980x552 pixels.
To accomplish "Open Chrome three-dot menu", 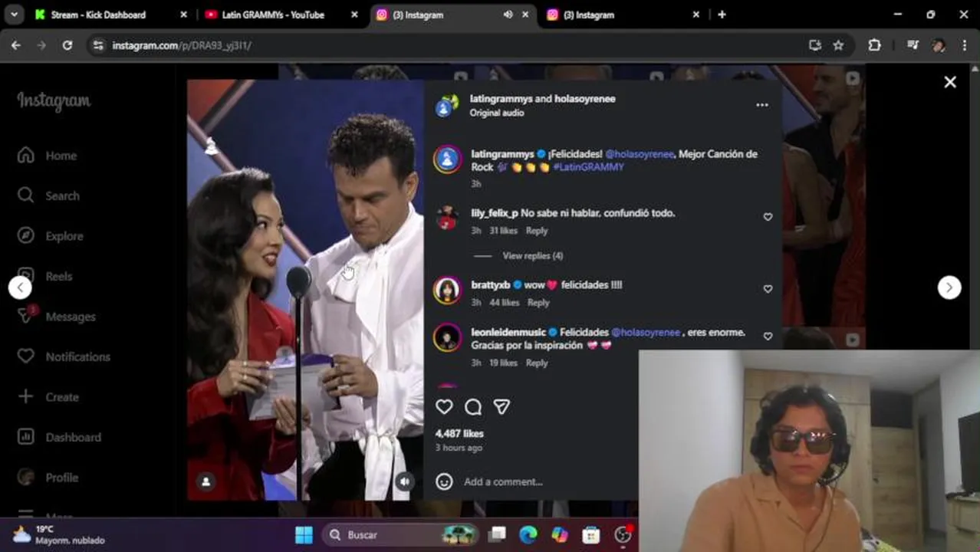I will 963,45.
